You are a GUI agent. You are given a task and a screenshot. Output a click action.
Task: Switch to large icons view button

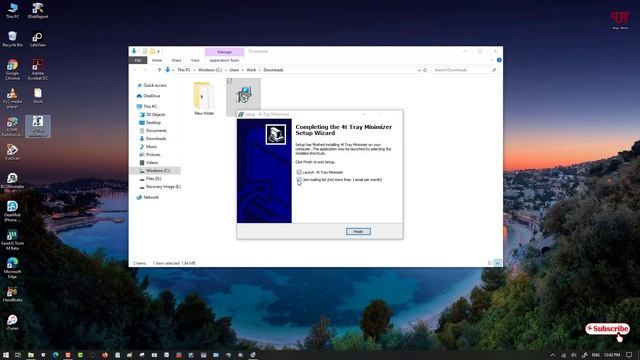(498, 263)
